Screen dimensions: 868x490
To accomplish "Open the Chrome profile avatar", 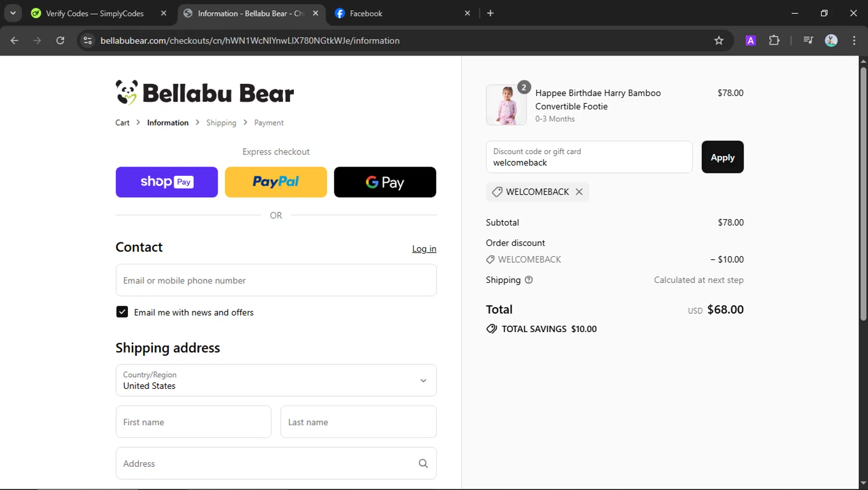I will tap(831, 40).
